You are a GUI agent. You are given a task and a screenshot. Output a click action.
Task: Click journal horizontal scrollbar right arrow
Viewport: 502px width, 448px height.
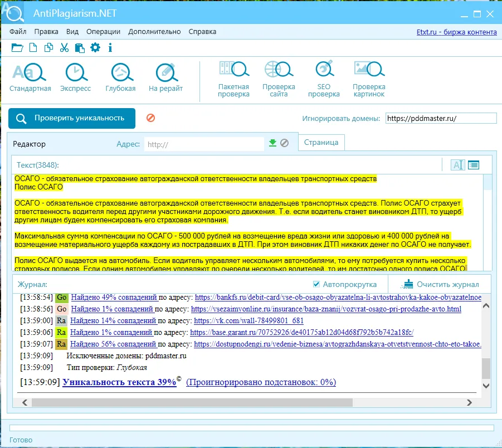469,402
